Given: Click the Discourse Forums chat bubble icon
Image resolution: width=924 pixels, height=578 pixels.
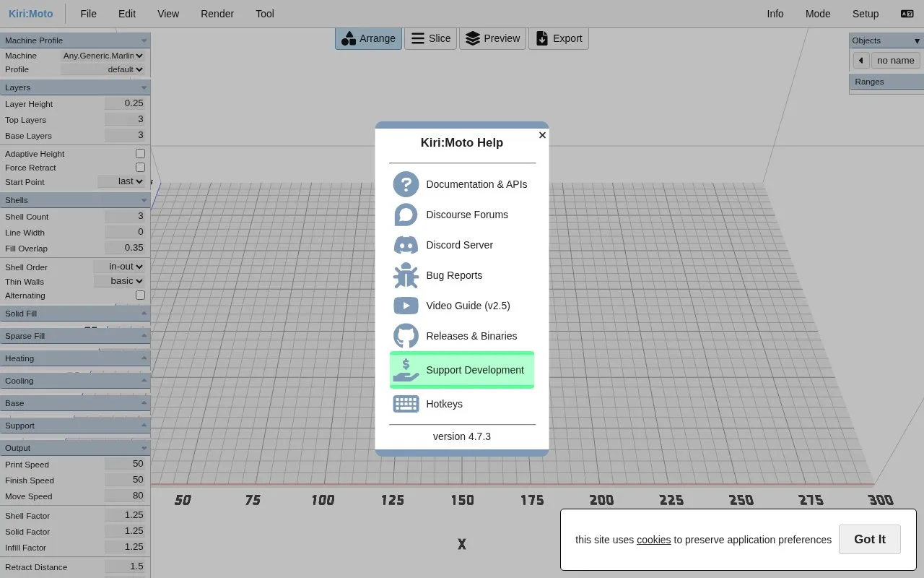Looking at the screenshot, I should (406, 215).
